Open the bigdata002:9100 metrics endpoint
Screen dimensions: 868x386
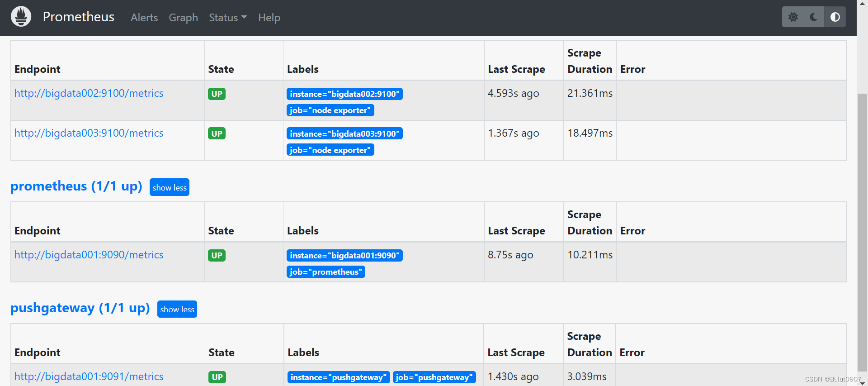[89, 93]
